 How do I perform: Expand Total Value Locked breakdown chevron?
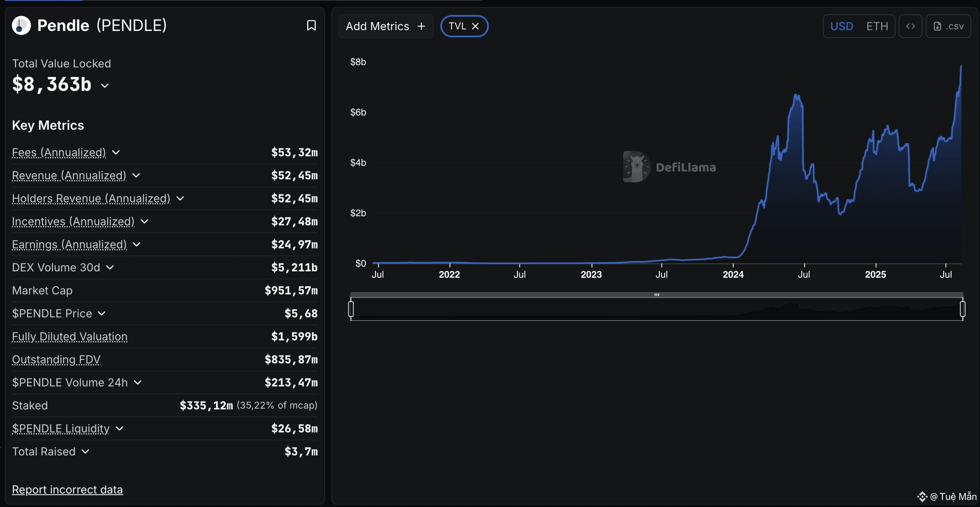click(x=105, y=85)
